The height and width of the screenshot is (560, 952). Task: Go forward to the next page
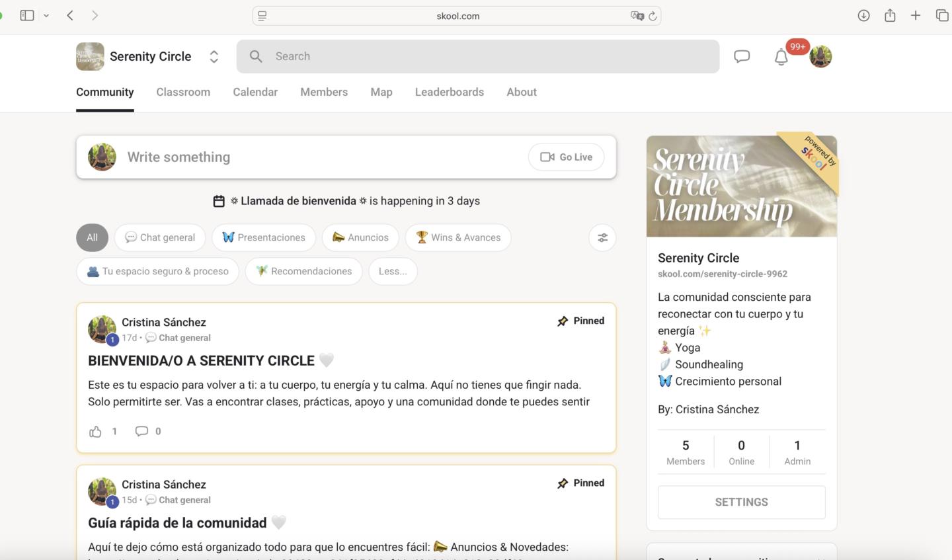point(95,15)
